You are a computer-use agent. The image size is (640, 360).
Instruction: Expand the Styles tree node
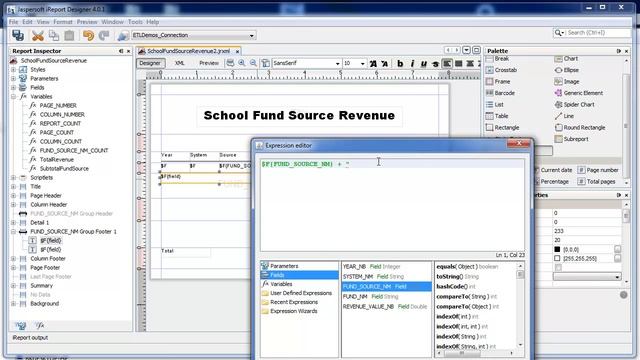click(13, 70)
